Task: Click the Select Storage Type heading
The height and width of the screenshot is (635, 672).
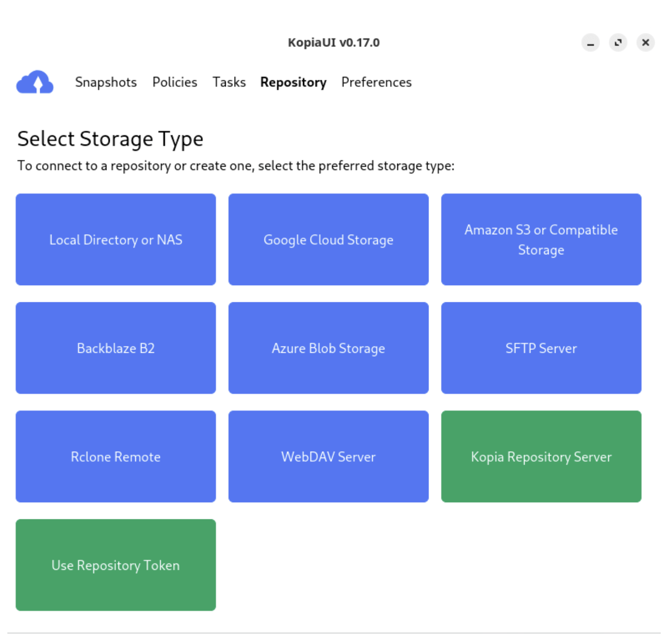Action: tap(110, 139)
